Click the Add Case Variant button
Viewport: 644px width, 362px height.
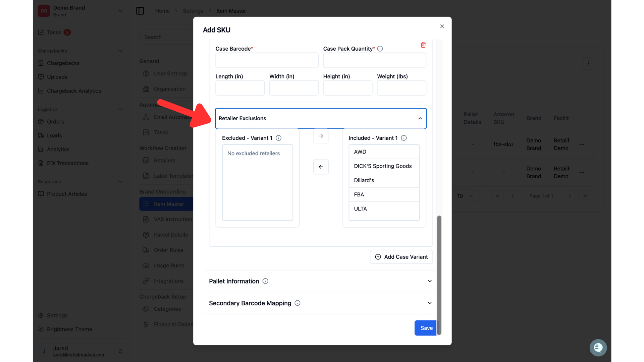(x=401, y=257)
